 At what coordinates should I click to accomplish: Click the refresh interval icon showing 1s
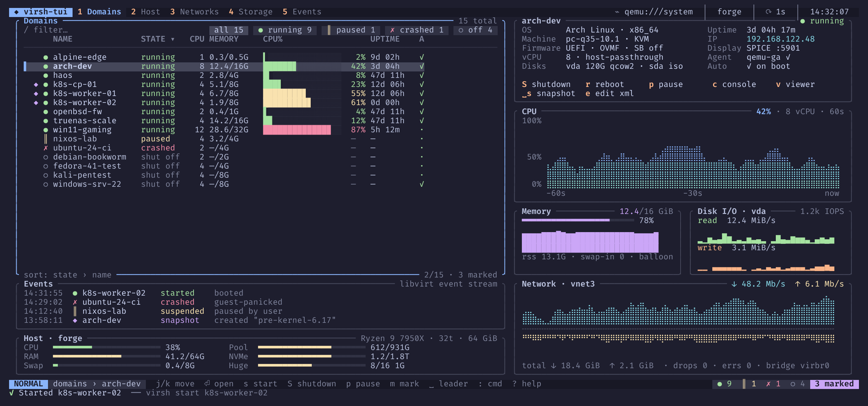768,12
